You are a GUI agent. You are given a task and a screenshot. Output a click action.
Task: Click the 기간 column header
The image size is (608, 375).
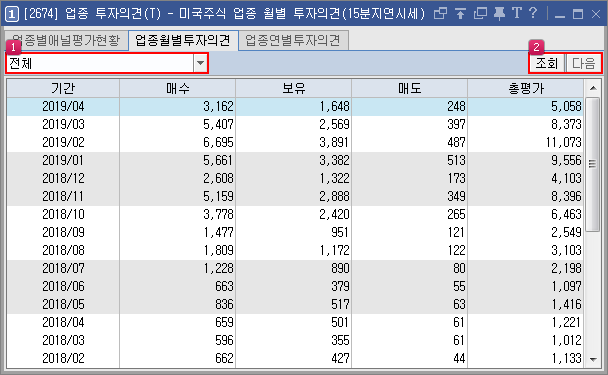63,88
